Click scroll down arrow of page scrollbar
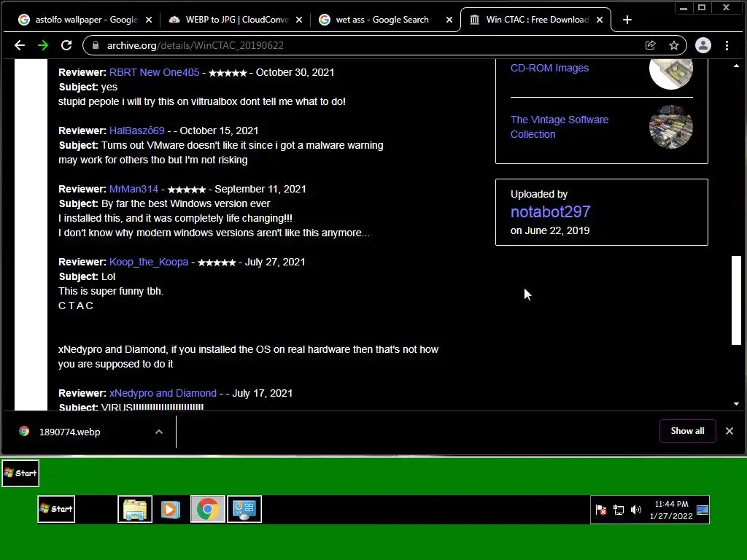Viewport: 747px width, 560px height. (736, 404)
